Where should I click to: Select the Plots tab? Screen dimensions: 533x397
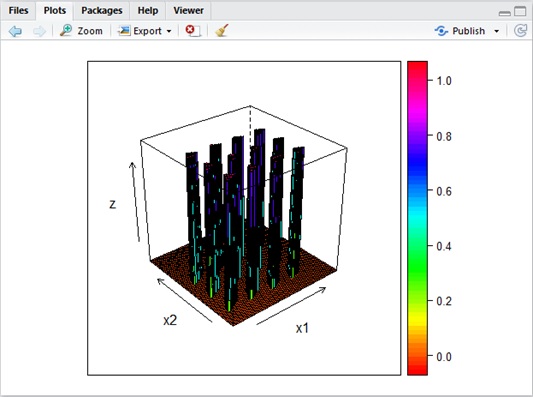click(x=55, y=11)
